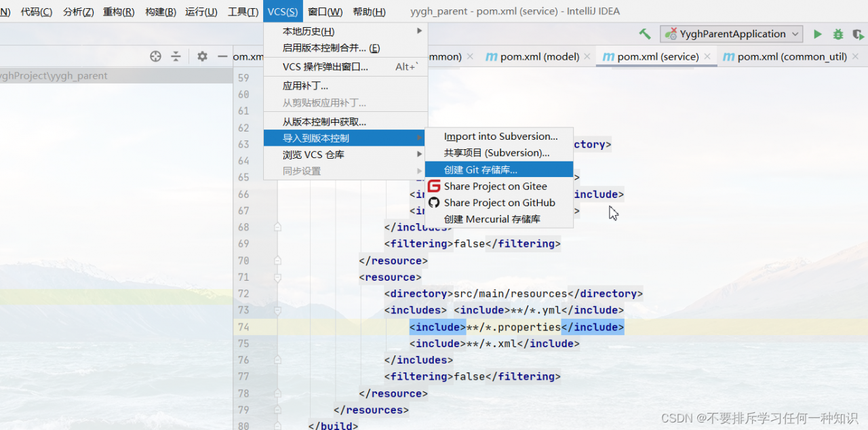
Task: Click the fold marker on line 70
Action: tap(277, 260)
